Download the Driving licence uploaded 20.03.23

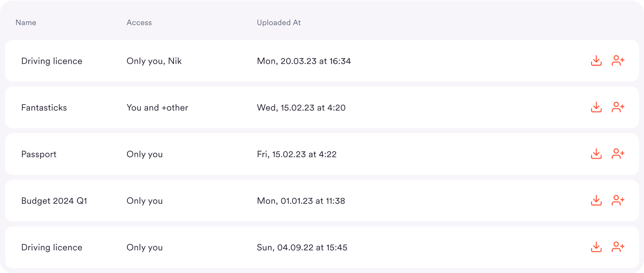point(596,61)
